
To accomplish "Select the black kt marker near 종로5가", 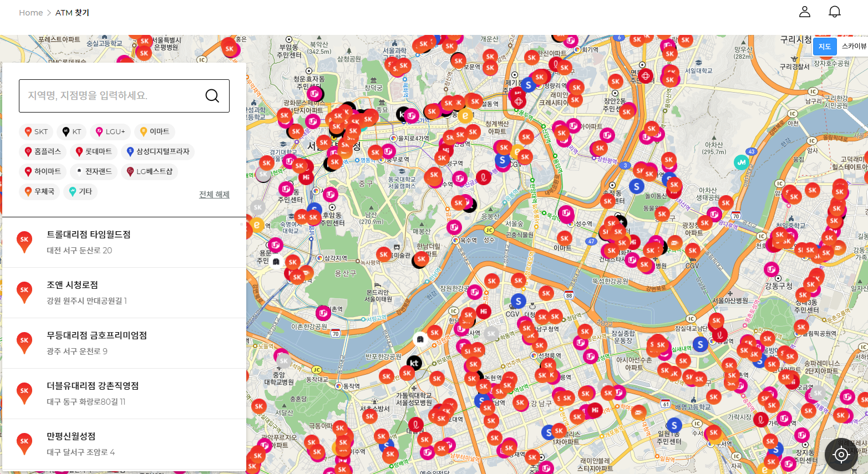I will pyautogui.click(x=403, y=115).
